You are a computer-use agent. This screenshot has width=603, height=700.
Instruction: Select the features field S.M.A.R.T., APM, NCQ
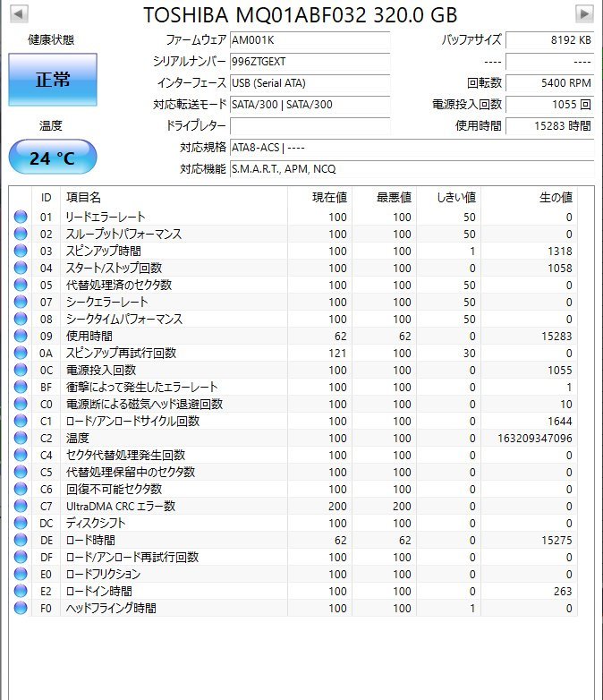(412, 169)
